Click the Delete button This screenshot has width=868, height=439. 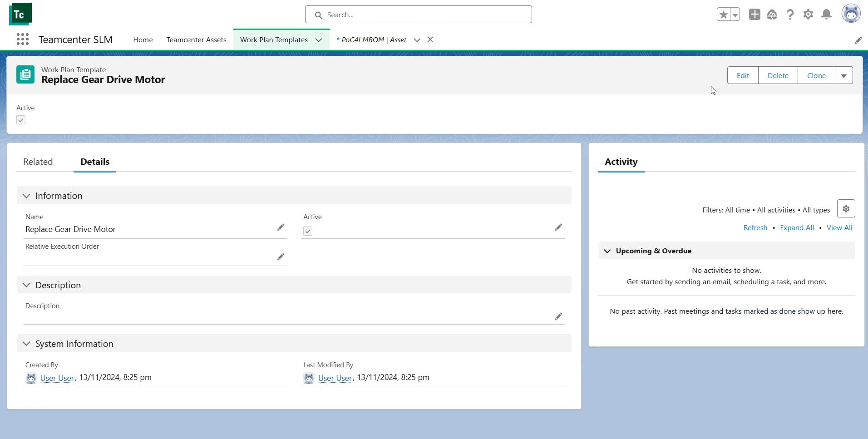click(x=778, y=75)
